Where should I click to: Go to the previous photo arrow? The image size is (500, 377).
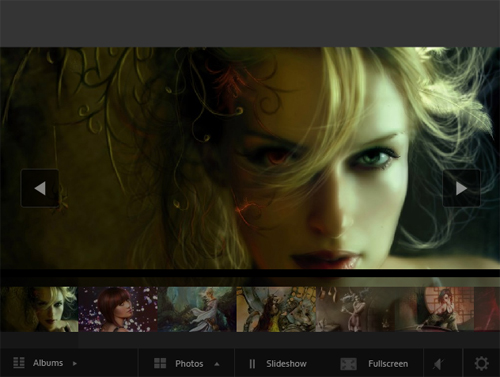[x=40, y=188]
